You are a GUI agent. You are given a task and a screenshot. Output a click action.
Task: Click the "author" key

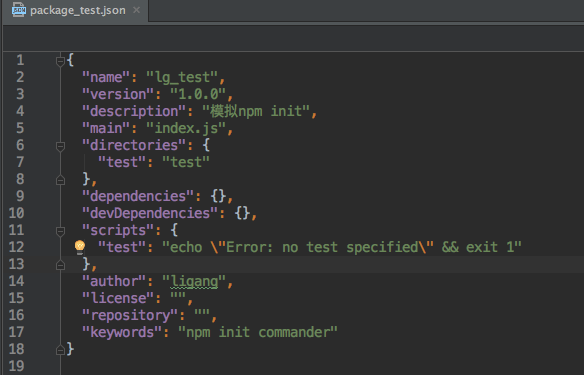tap(114, 281)
